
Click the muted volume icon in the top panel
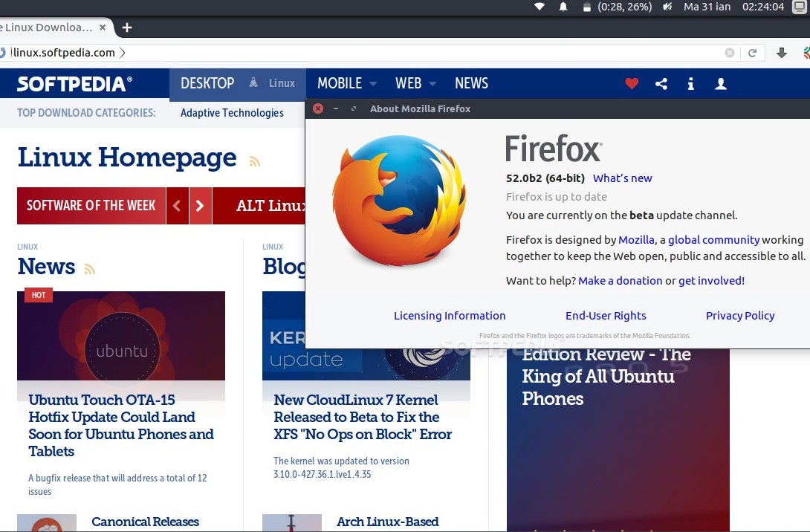(x=667, y=7)
